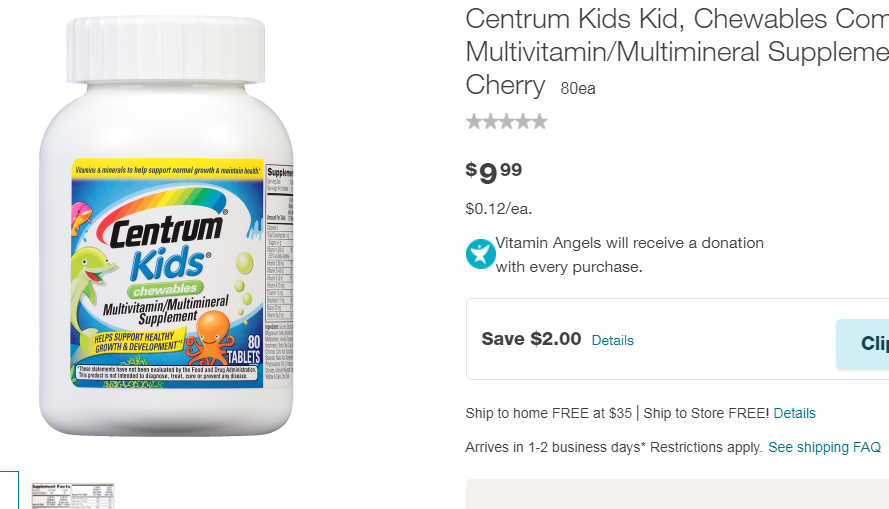Open Details link beside Save $2.00
Screen dimensions: 889x509
coord(612,340)
